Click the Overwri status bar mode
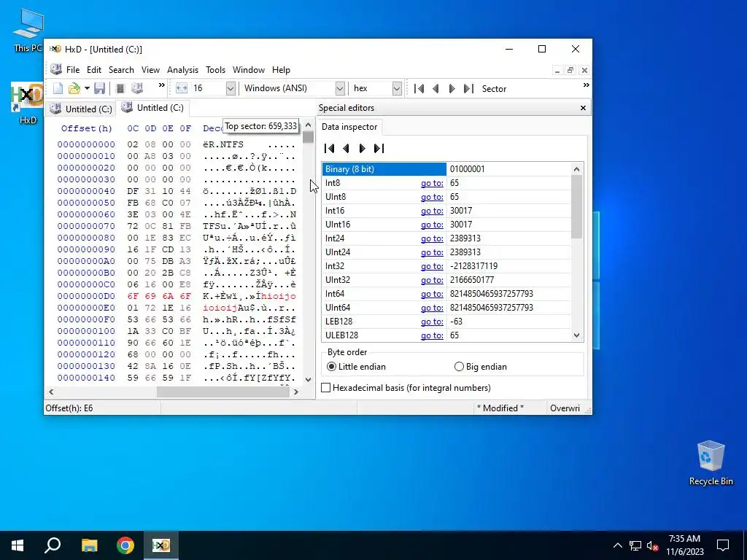Viewport: 747px width, 560px height. (x=565, y=408)
